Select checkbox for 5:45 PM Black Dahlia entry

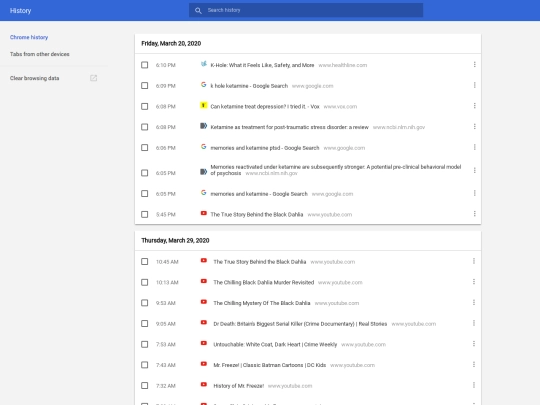pos(145,215)
